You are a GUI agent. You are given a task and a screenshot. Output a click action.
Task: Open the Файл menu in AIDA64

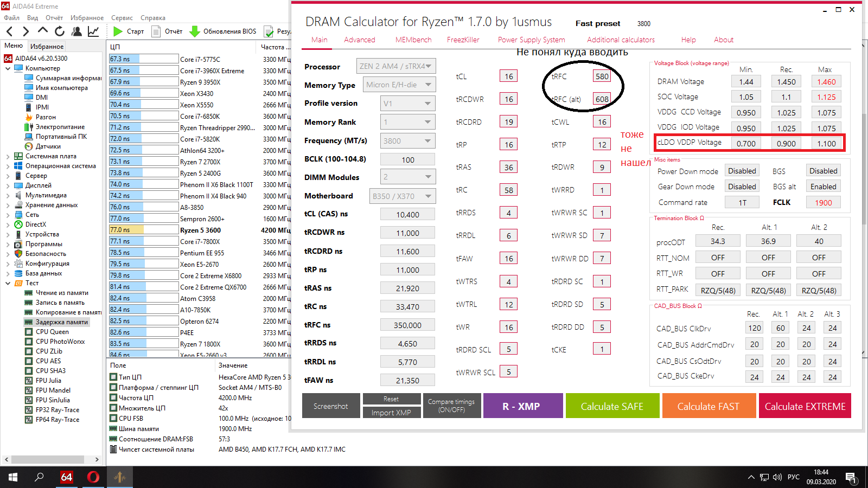[x=11, y=18]
